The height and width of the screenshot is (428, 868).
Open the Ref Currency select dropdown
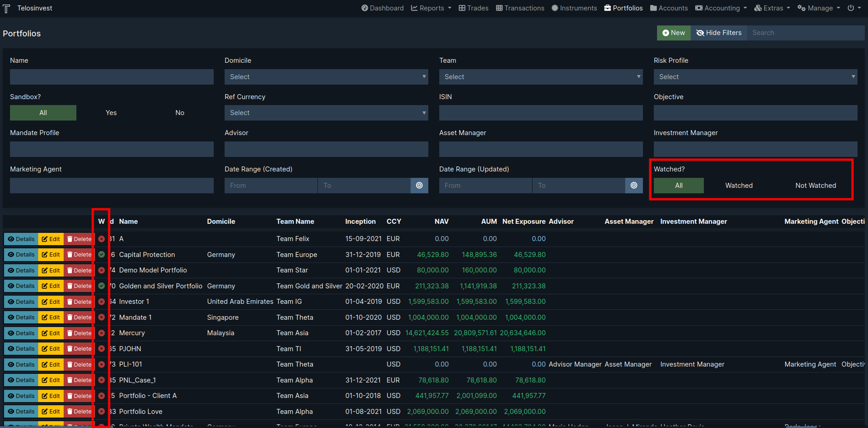coord(326,113)
